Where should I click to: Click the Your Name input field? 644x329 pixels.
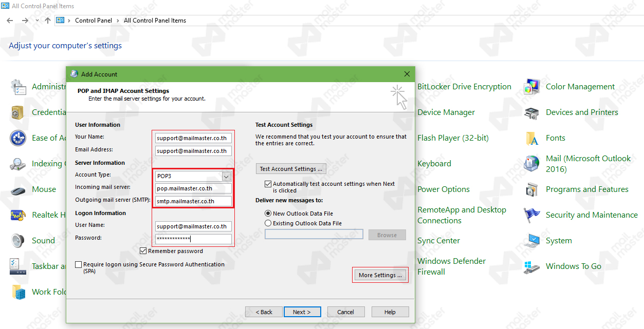coord(194,138)
